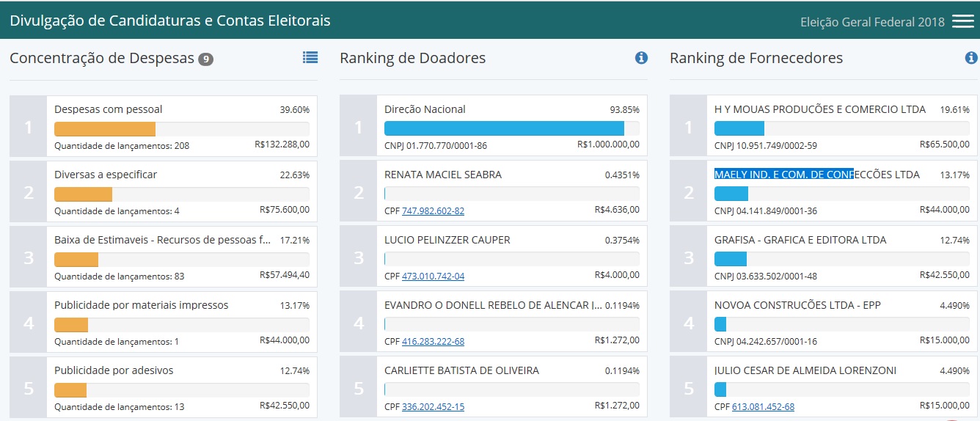980x421 pixels.
Task: Select supplier GRAFISA - GRAFICA E EDITORA LTDA
Action: pyautogui.click(x=800, y=240)
